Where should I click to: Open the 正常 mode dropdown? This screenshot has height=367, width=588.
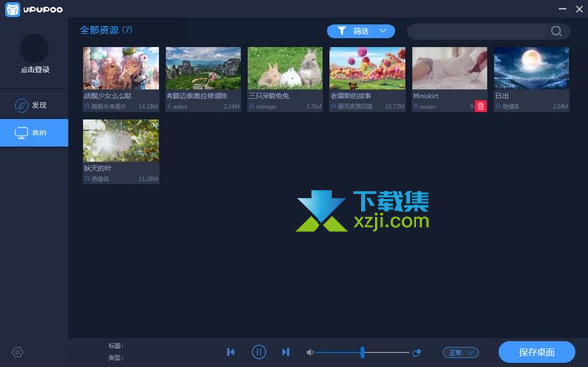[461, 352]
